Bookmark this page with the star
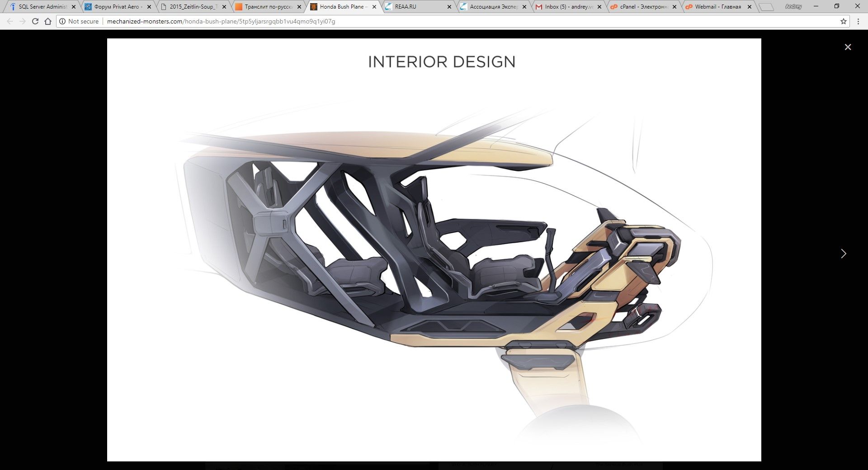 point(843,21)
